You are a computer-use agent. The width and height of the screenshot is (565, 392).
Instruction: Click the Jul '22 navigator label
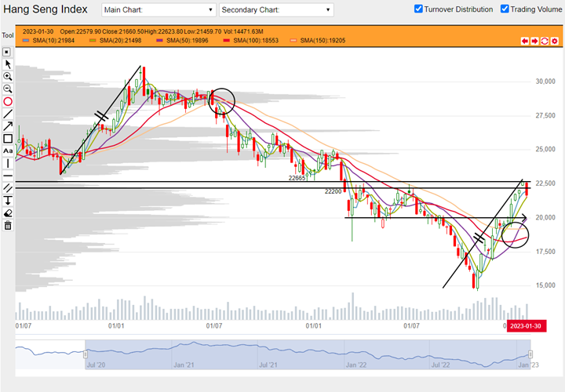click(441, 365)
